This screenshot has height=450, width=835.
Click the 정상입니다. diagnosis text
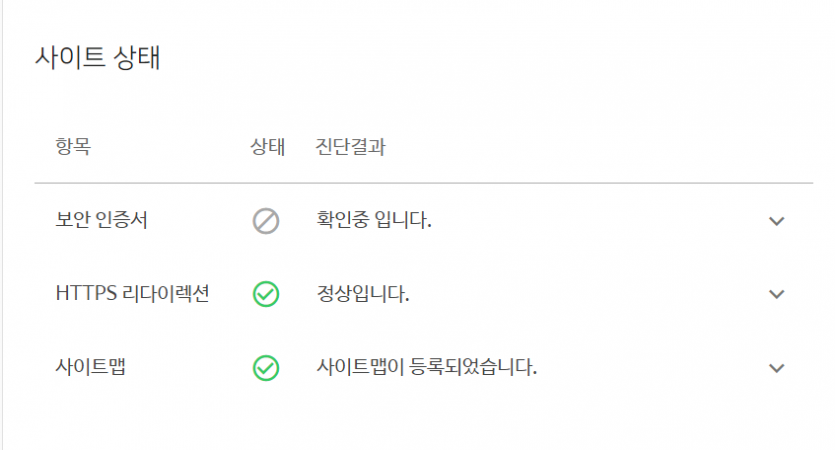pos(363,293)
